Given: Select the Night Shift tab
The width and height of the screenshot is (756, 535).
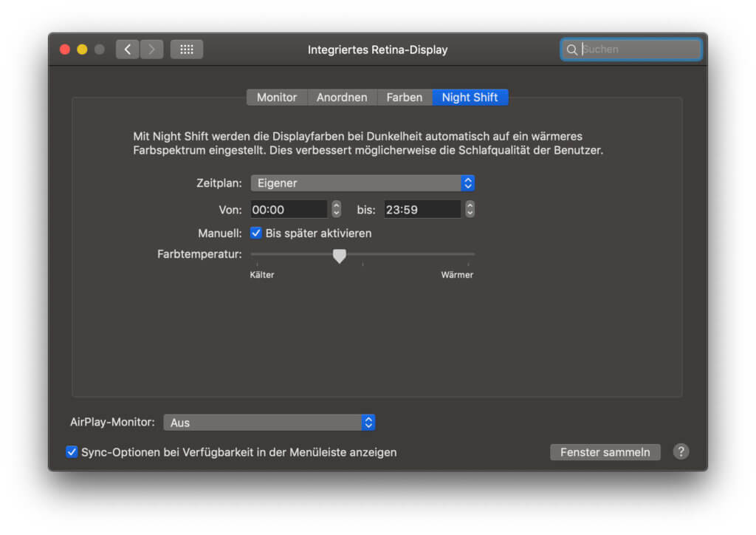Looking at the screenshot, I should pyautogui.click(x=470, y=98).
